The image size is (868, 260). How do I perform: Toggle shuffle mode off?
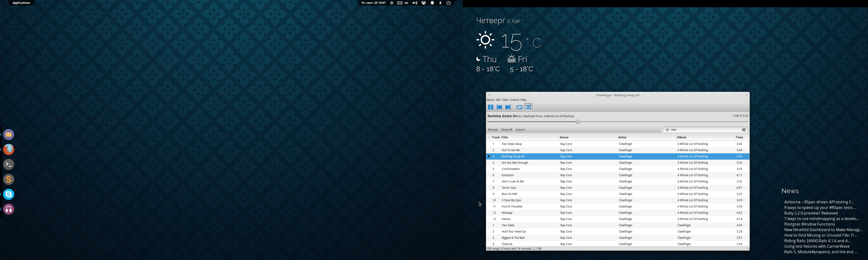(528, 107)
